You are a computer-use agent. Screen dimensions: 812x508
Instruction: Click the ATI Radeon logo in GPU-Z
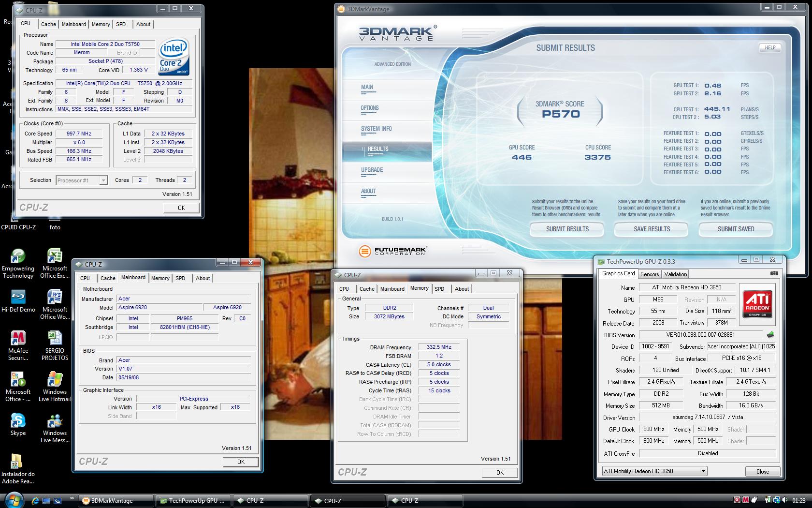757,304
